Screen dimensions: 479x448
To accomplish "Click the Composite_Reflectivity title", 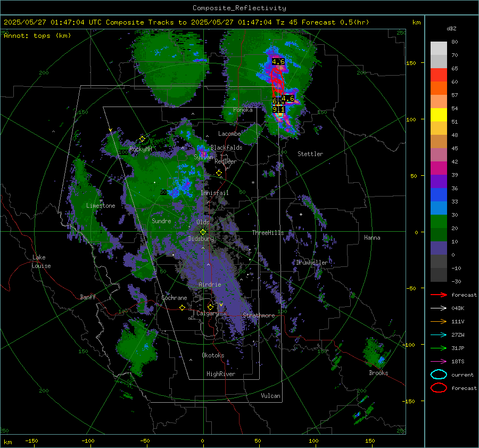I will pos(239,8).
